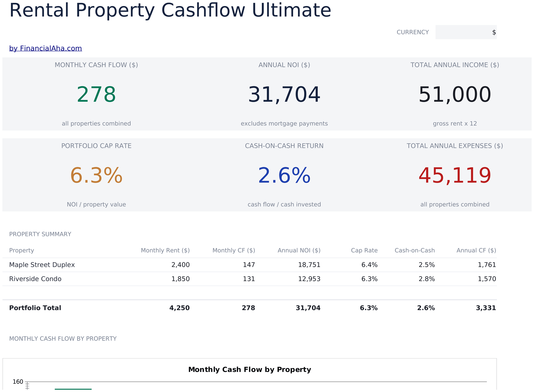The height and width of the screenshot is (392, 534).
Task: Select Riverside Condo annual CF 1,570
Action: (x=487, y=279)
